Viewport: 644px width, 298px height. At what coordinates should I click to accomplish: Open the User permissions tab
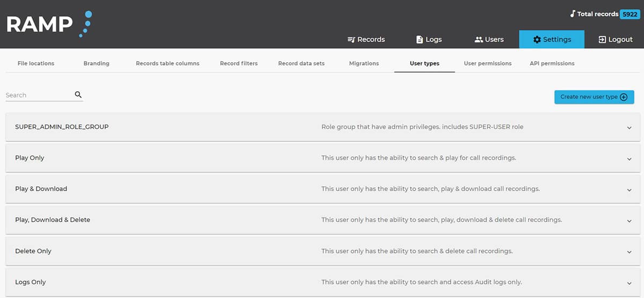point(487,63)
